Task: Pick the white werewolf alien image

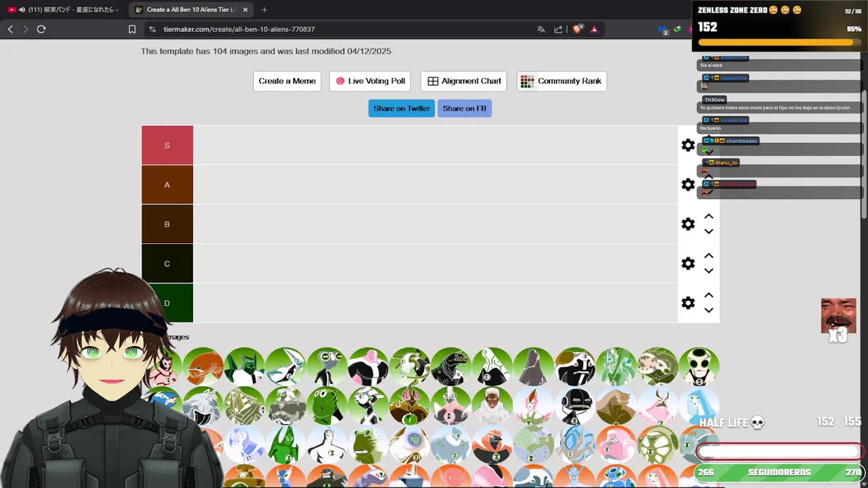Action: [x=203, y=405]
